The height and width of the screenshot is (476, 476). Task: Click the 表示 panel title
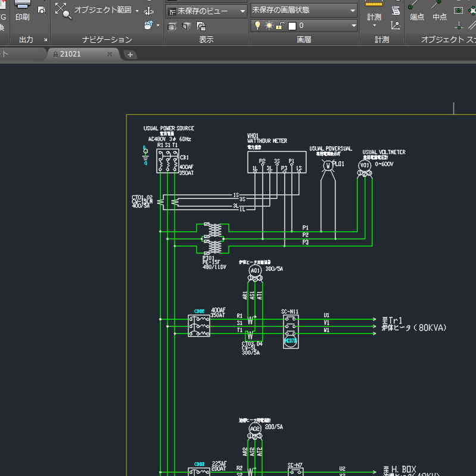click(x=206, y=39)
